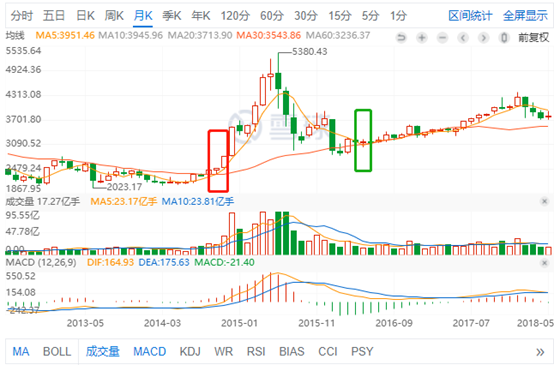Open the 季K quarterly tab
The width and height of the screenshot is (554, 365).
click(172, 16)
